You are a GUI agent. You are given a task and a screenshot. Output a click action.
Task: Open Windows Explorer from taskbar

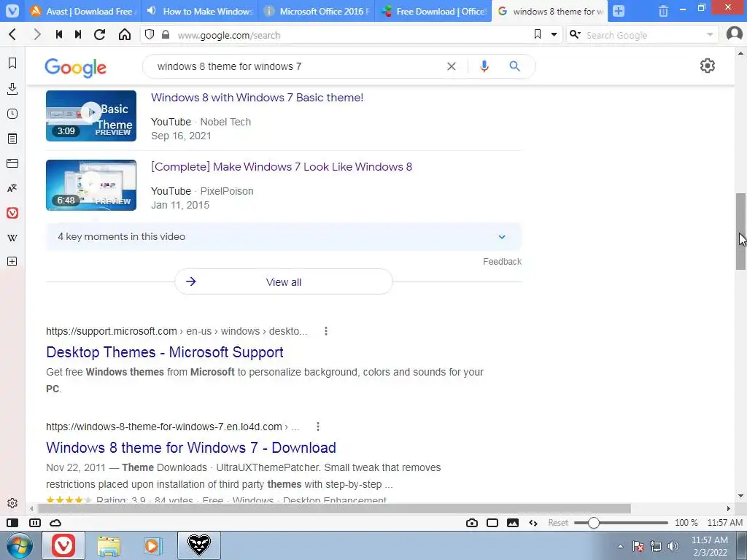point(109,545)
